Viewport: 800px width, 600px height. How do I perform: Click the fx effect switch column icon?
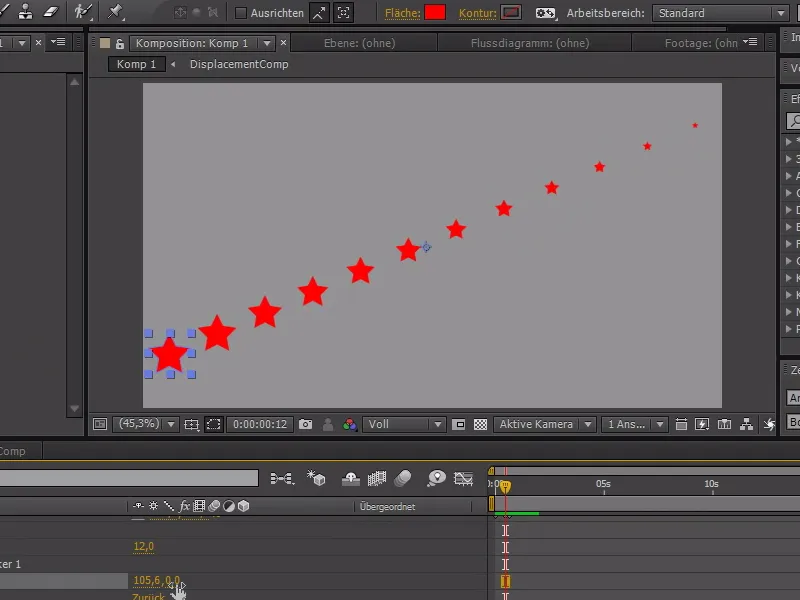[x=184, y=506]
